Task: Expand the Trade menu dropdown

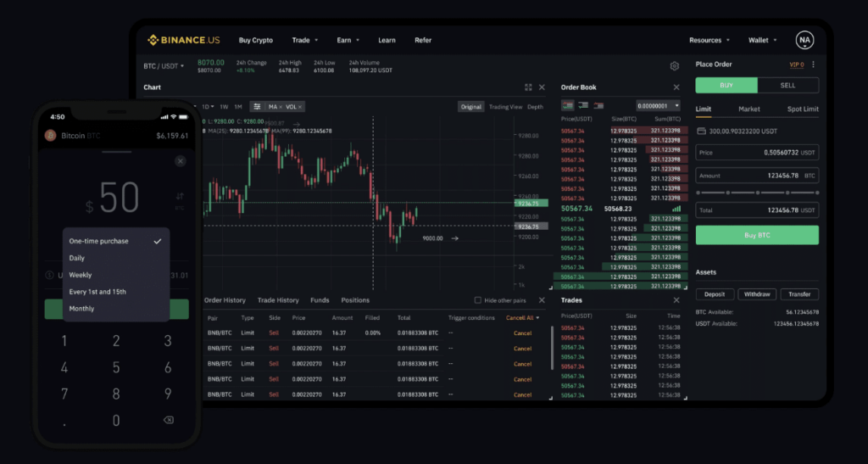Action: click(x=305, y=40)
